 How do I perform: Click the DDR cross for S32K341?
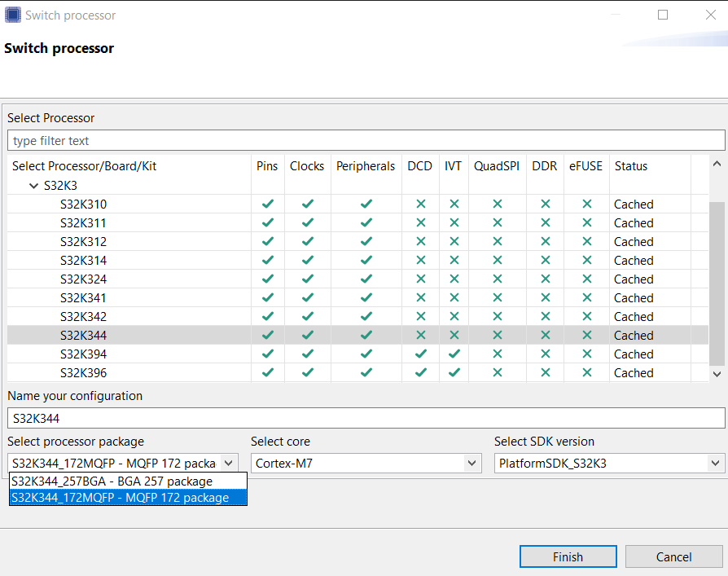[545, 298]
